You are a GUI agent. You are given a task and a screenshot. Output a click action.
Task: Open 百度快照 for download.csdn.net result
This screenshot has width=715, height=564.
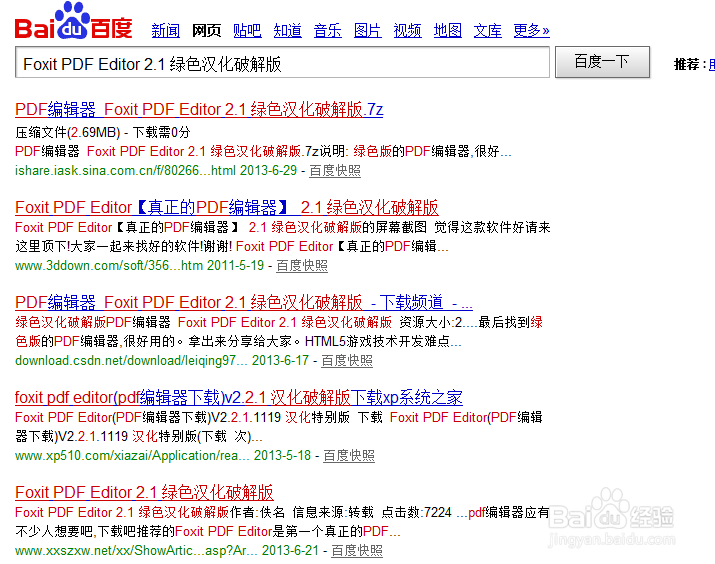point(347,361)
